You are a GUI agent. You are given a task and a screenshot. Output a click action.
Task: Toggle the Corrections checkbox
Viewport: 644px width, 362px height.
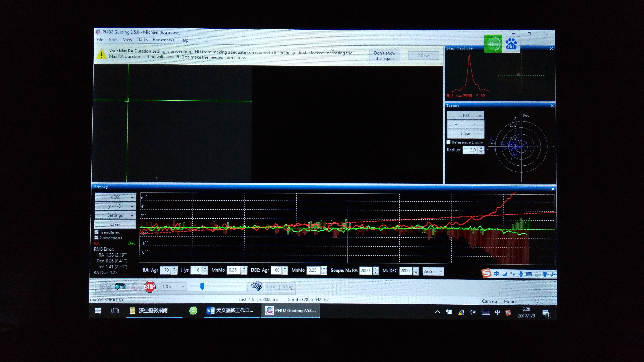[x=96, y=238]
